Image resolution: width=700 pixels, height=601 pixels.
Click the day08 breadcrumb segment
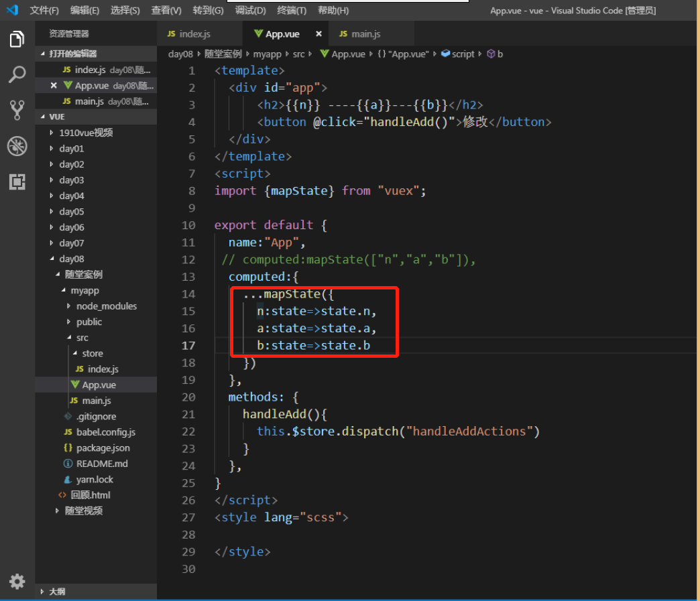[x=180, y=54]
